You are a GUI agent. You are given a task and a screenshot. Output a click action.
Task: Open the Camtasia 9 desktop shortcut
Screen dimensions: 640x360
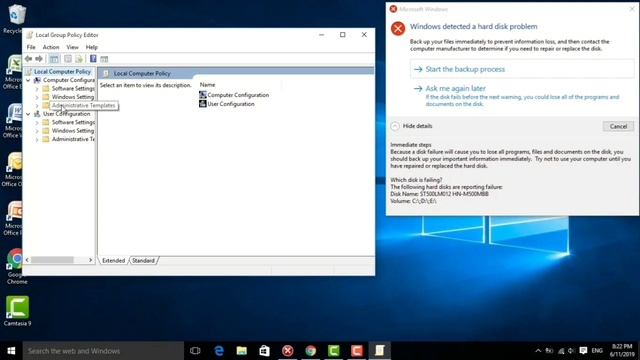[17, 311]
